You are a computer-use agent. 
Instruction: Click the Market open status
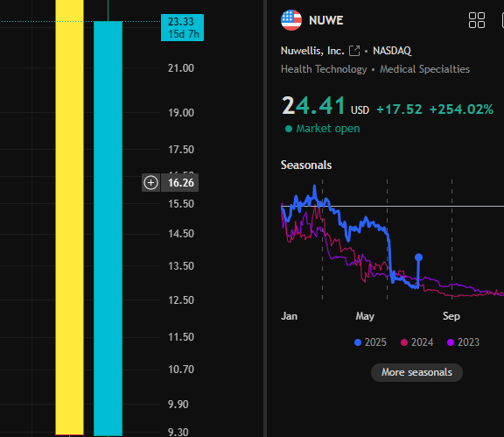[x=322, y=129]
